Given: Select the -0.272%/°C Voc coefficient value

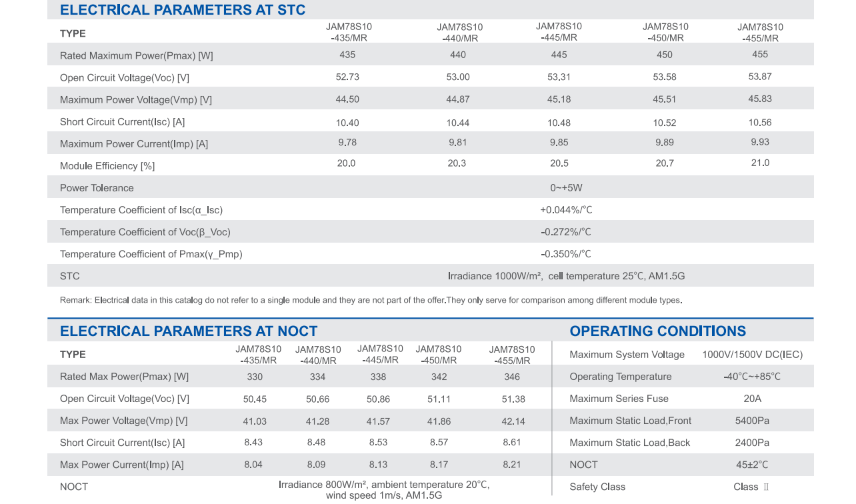Looking at the screenshot, I should coord(566,232).
